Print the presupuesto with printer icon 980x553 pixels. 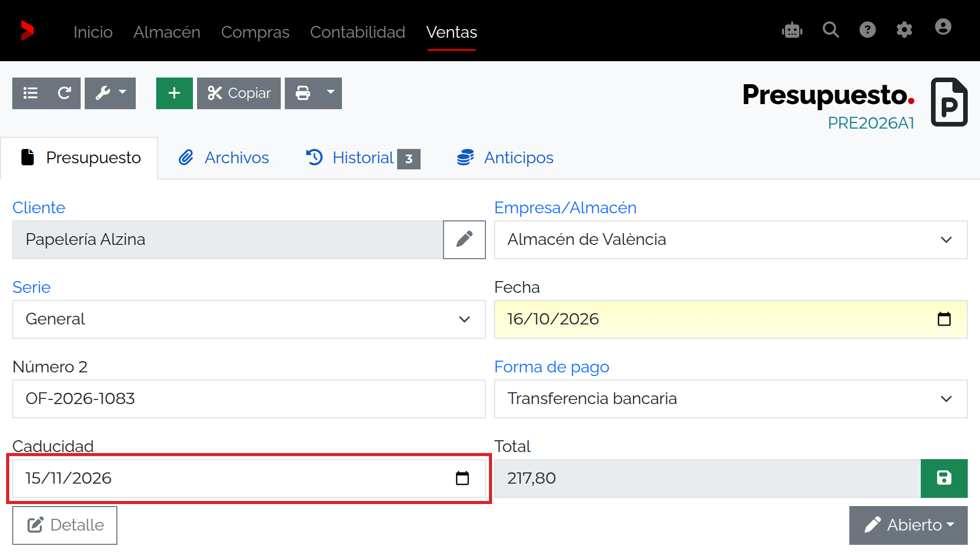click(303, 93)
